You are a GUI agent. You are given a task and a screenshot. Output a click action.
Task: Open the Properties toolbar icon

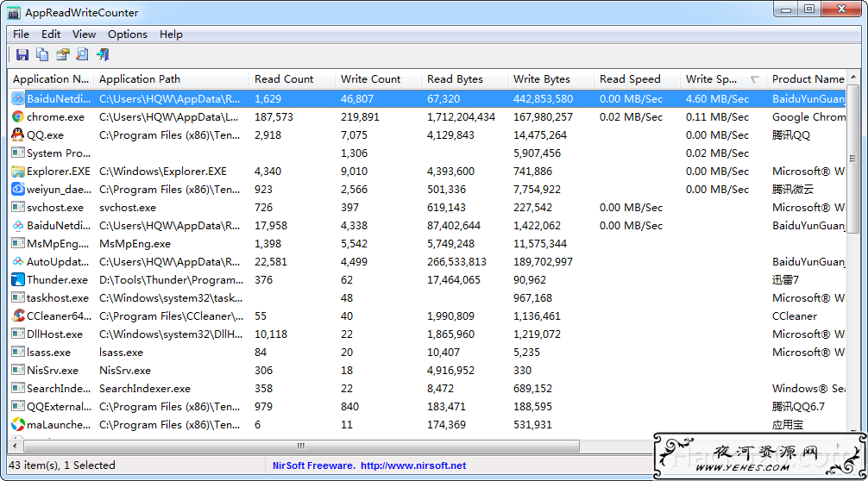(x=62, y=54)
